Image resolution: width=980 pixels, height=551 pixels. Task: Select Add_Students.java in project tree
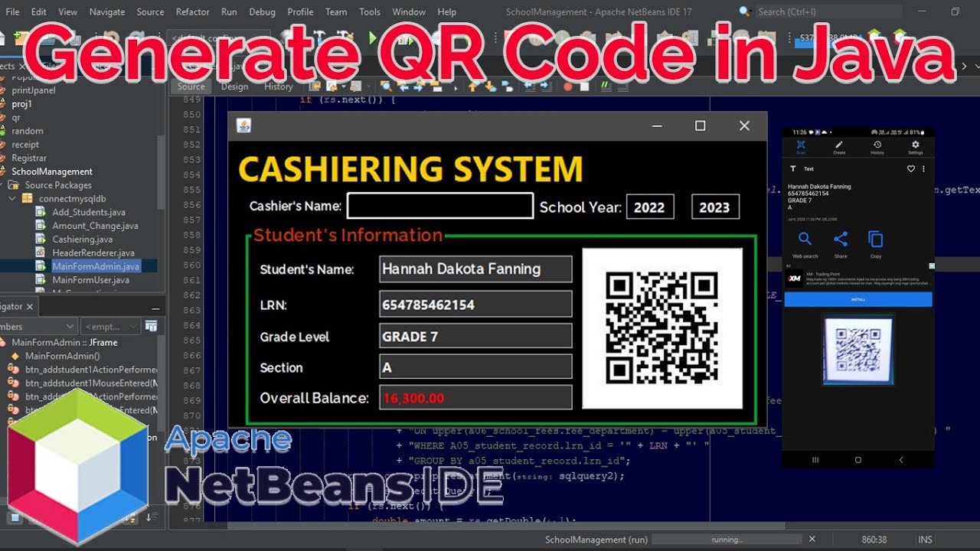tap(89, 212)
